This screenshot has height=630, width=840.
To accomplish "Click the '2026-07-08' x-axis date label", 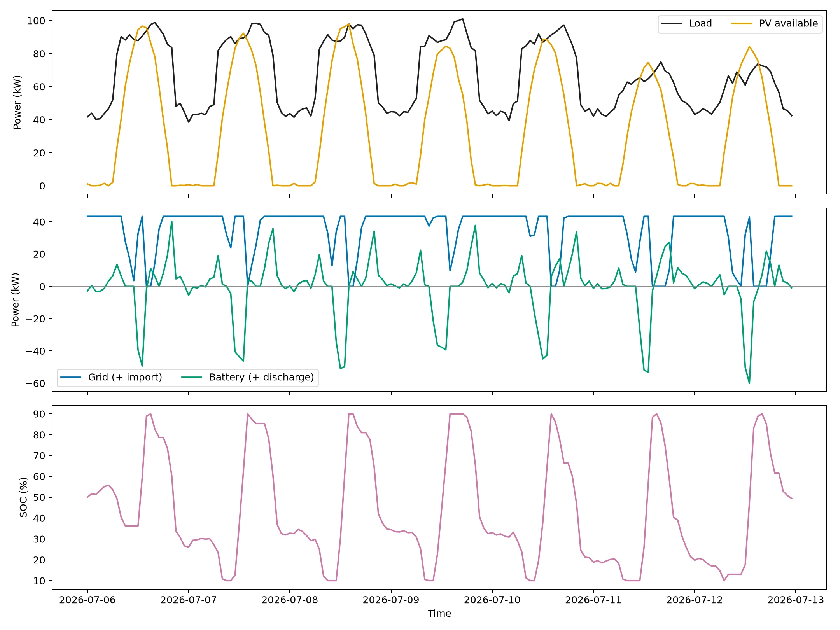I will click(x=290, y=600).
